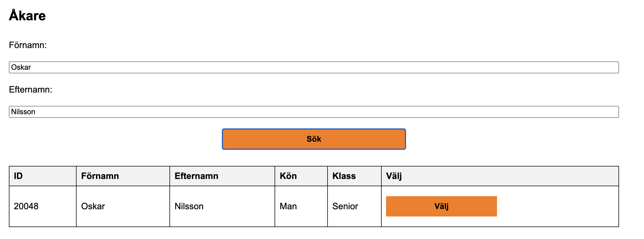This screenshot has height=239, width=644.
Task: Focus the Förnamn text input field
Action: 313,68
